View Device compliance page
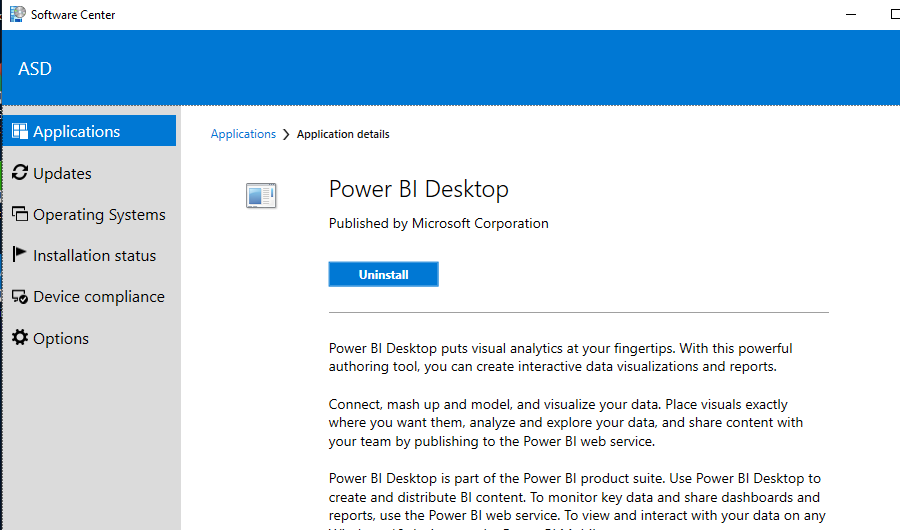The height and width of the screenshot is (530, 900). point(90,296)
